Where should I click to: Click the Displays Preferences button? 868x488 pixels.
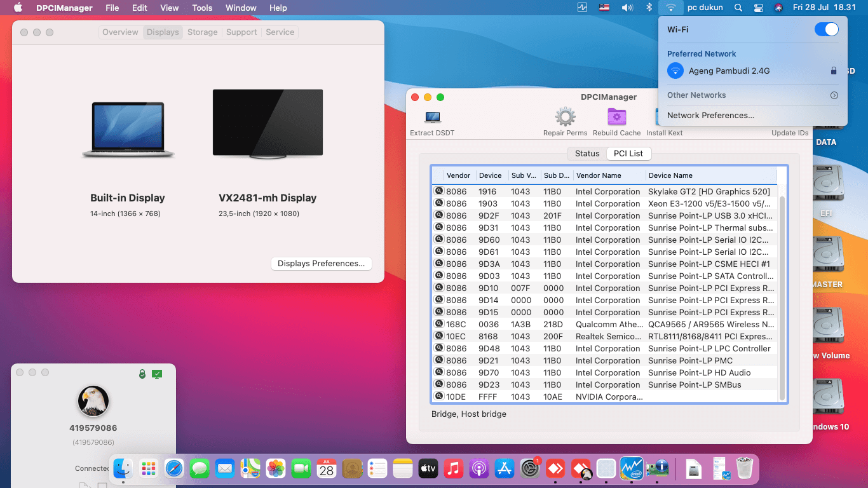click(322, 264)
